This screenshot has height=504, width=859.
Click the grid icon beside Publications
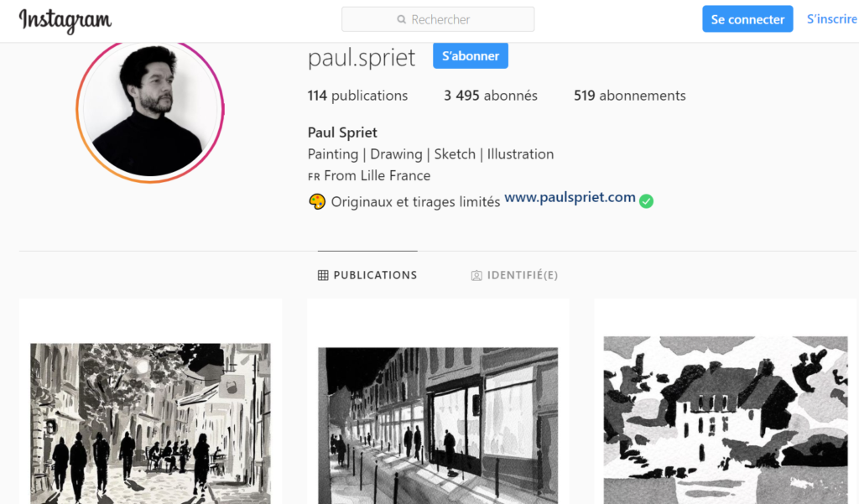[323, 275]
